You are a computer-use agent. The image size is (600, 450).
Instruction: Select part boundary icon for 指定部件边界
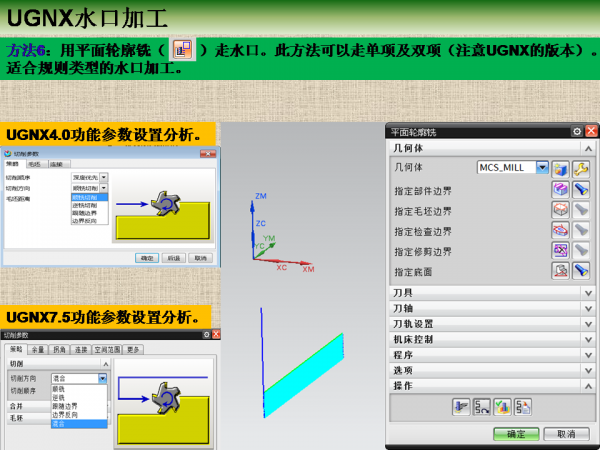[x=560, y=190]
